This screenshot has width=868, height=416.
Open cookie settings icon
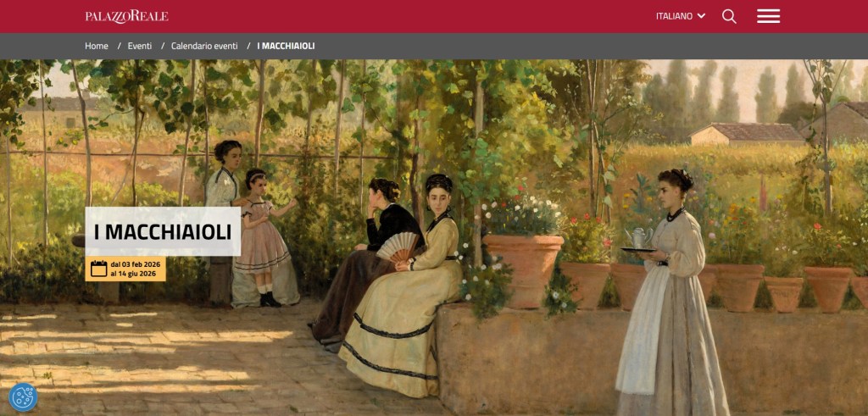coord(23,397)
